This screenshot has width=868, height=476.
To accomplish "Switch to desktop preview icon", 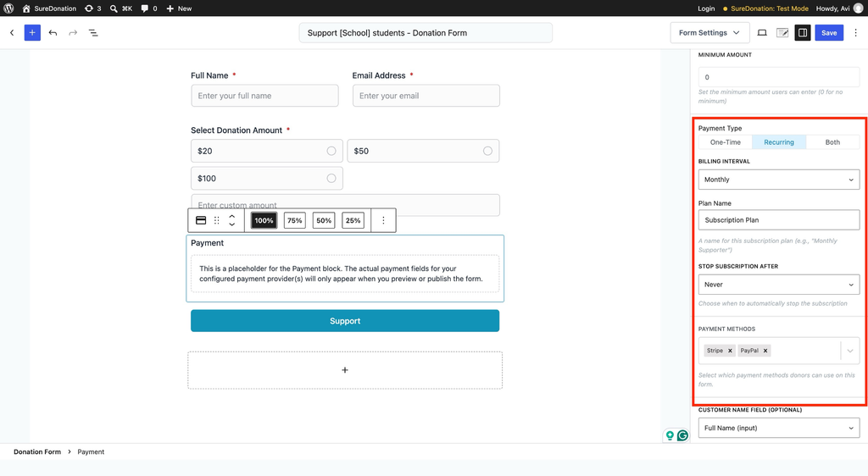I will (762, 33).
